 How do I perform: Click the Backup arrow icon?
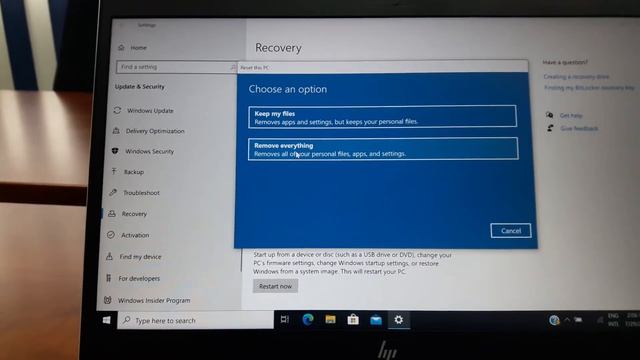click(x=114, y=171)
